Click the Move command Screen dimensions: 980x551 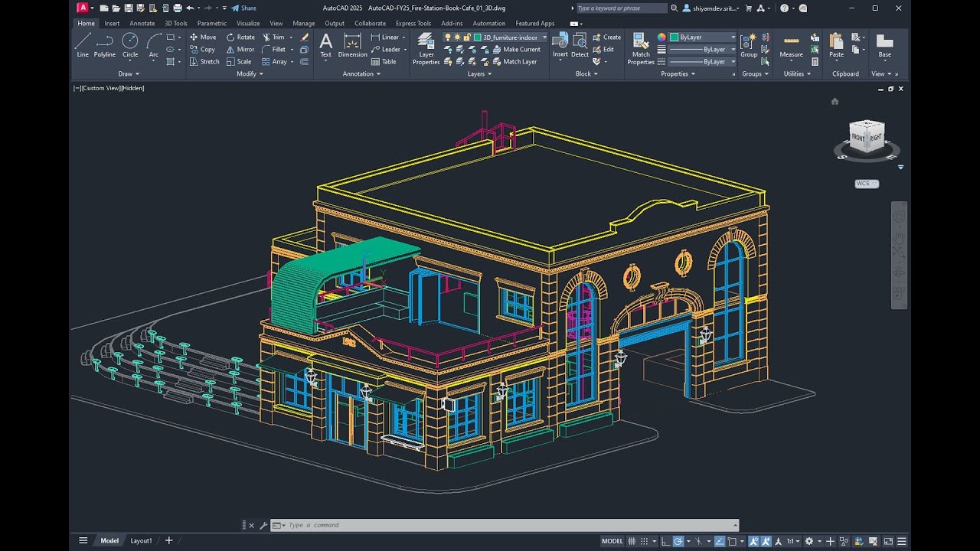[203, 37]
